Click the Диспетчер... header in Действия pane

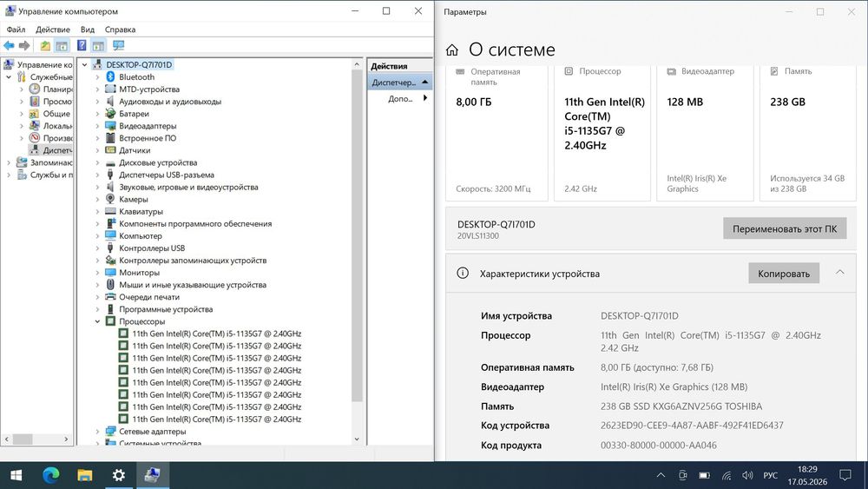(399, 82)
